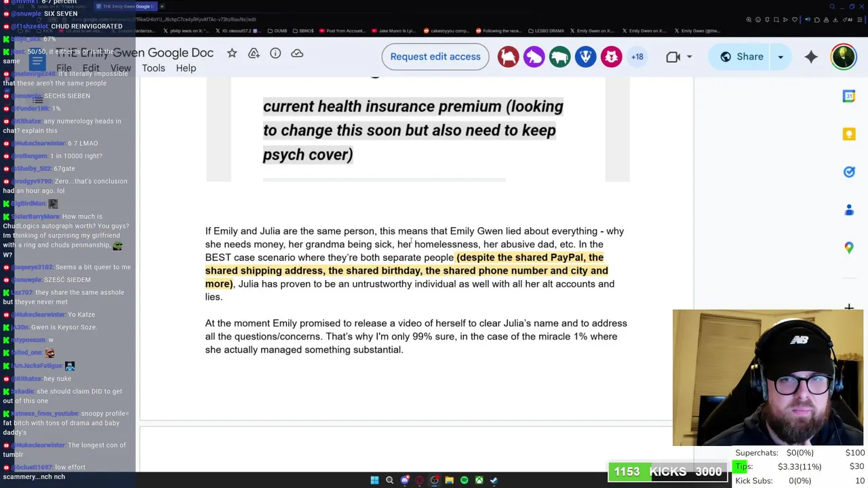Open Google Keep side panel icon
This screenshot has width=868, height=488.
point(849,134)
